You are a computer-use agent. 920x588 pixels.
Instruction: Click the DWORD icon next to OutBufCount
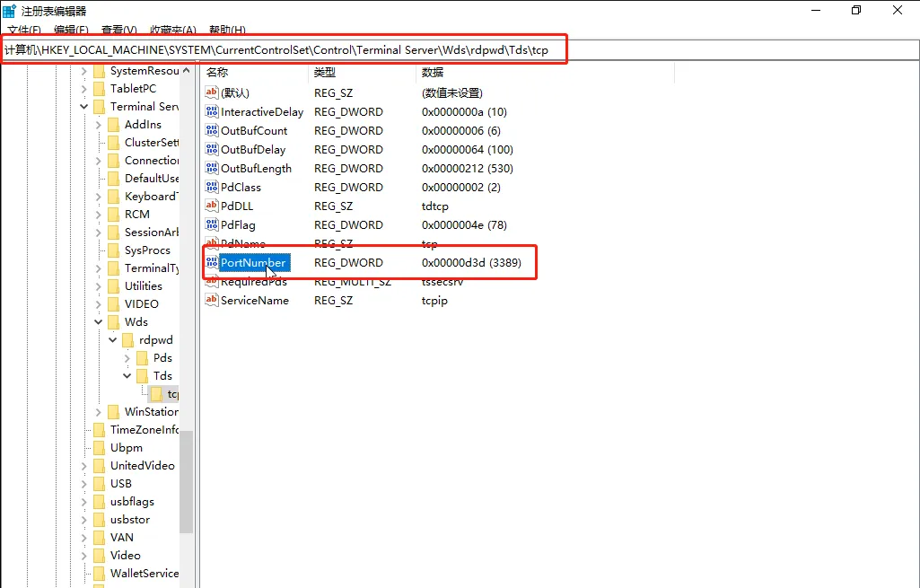210,130
